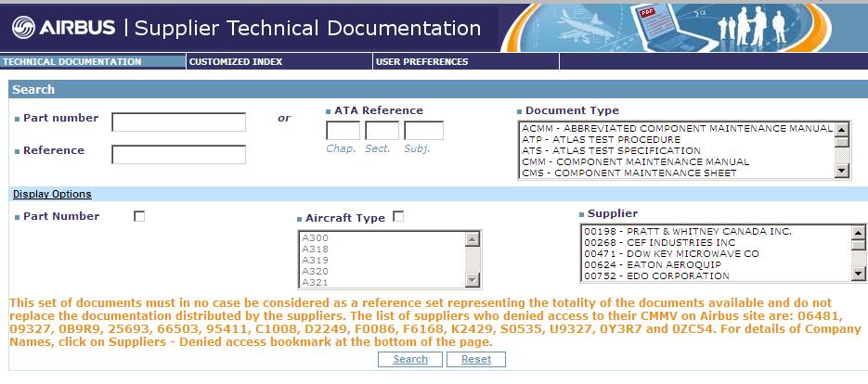This screenshot has width=868, height=384.
Task: Select supplier 00268 - CEF Industries Inc
Action: [717, 242]
